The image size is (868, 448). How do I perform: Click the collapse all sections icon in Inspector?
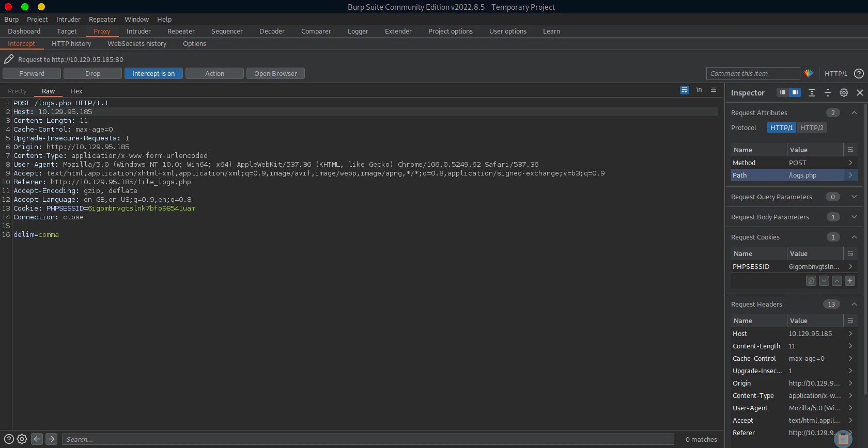tap(828, 92)
